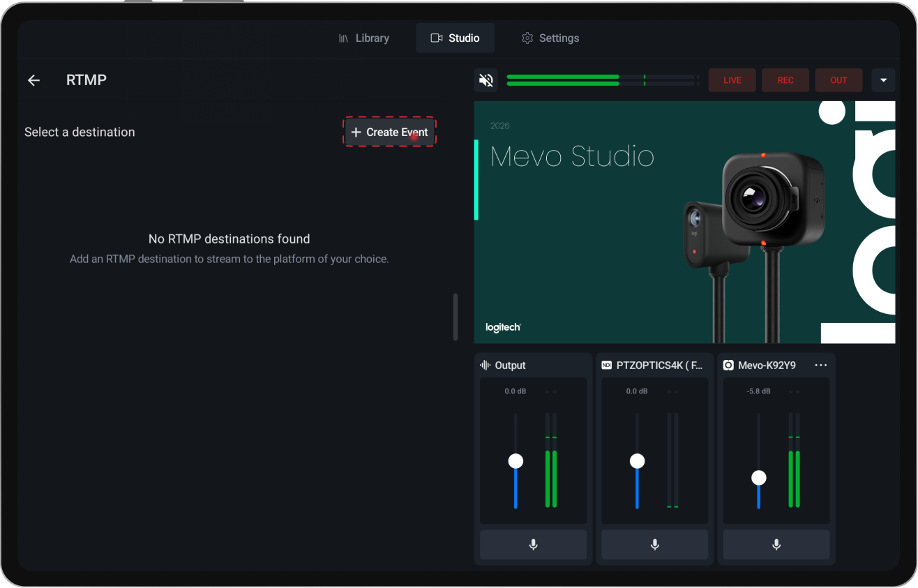Image resolution: width=918 pixels, height=588 pixels.
Task: Toggle the microphone for Mevo-K92Y9
Action: click(776, 545)
